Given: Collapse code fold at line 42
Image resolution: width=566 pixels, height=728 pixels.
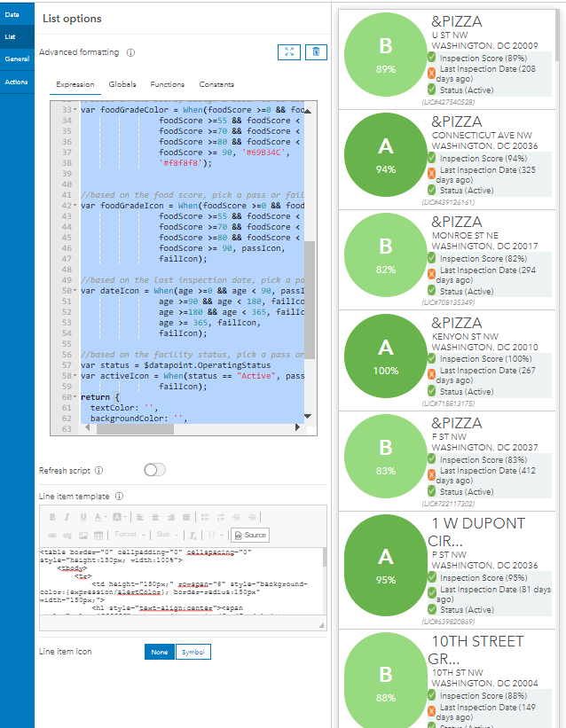Looking at the screenshot, I should [x=75, y=206].
